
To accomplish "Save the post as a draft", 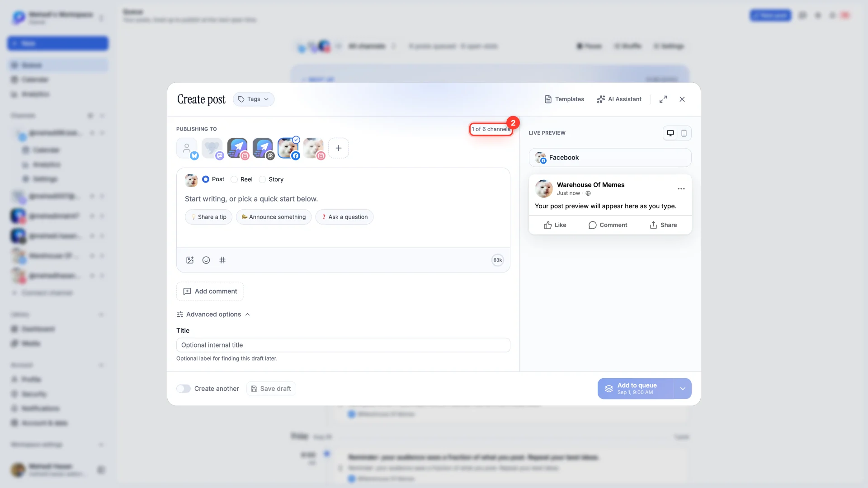I will [271, 389].
